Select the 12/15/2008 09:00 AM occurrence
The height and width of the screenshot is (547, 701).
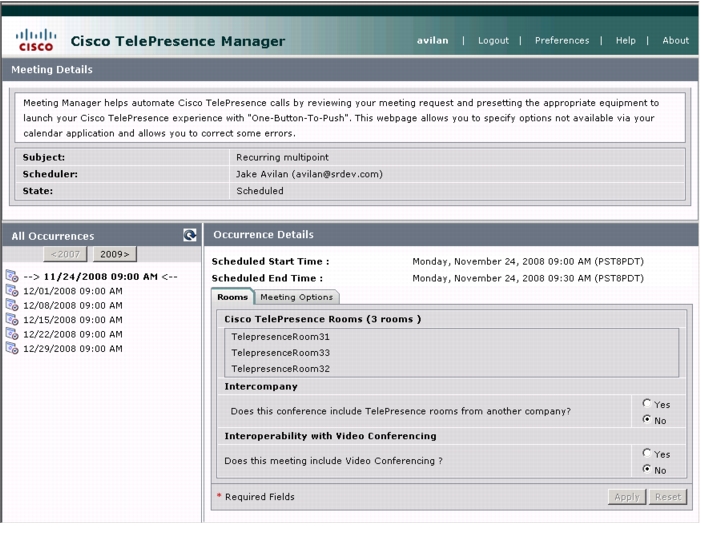point(73,320)
